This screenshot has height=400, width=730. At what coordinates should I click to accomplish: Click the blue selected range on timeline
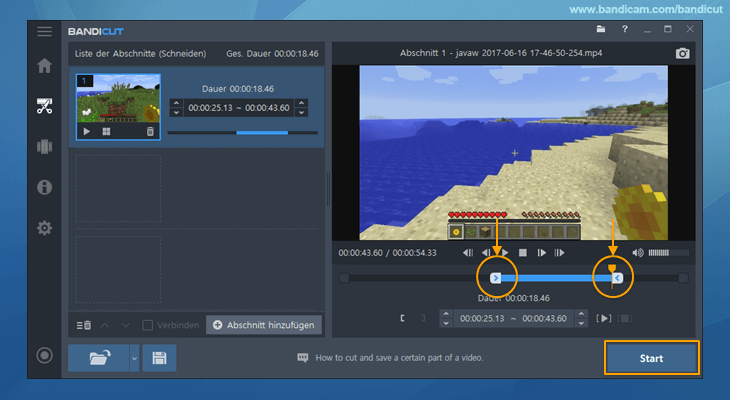click(556, 278)
